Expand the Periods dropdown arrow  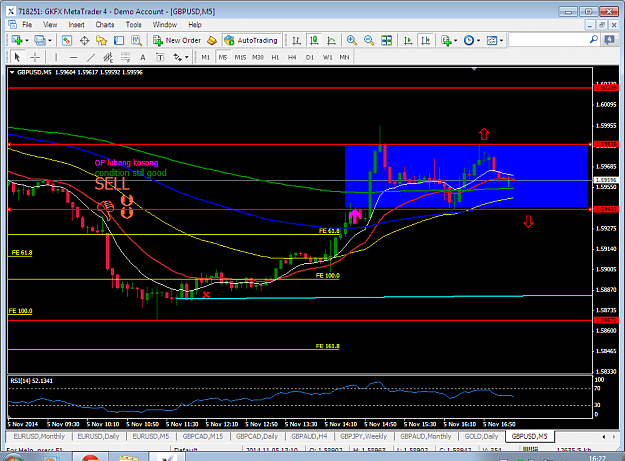pos(478,41)
